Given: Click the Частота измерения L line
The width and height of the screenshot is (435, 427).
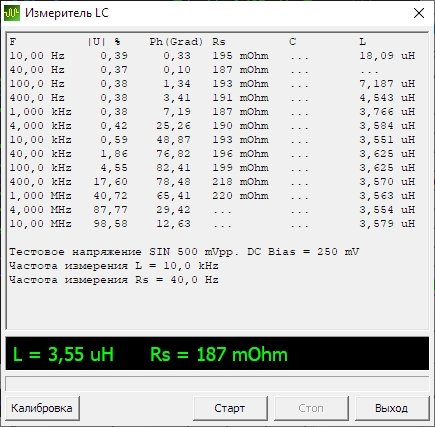Looking at the screenshot, I should click(x=114, y=266).
